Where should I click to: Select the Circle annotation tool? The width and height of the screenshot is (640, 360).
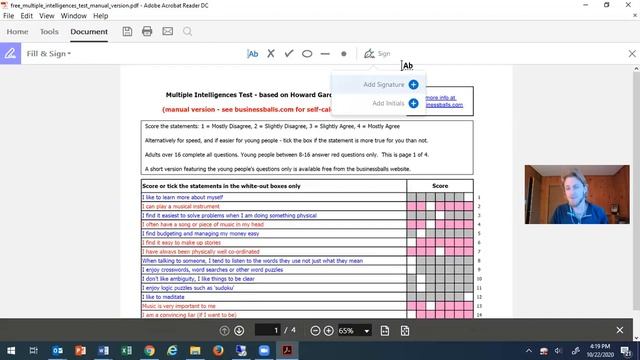point(307,53)
